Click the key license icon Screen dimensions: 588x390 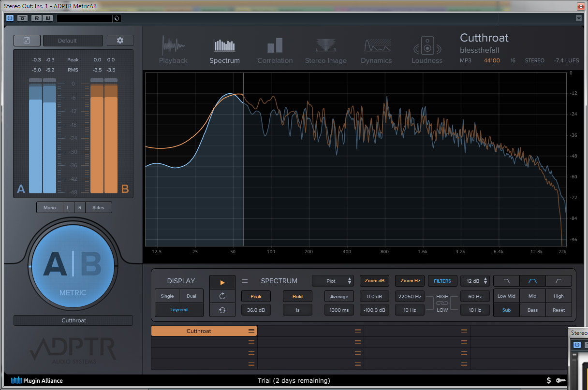click(x=561, y=380)
